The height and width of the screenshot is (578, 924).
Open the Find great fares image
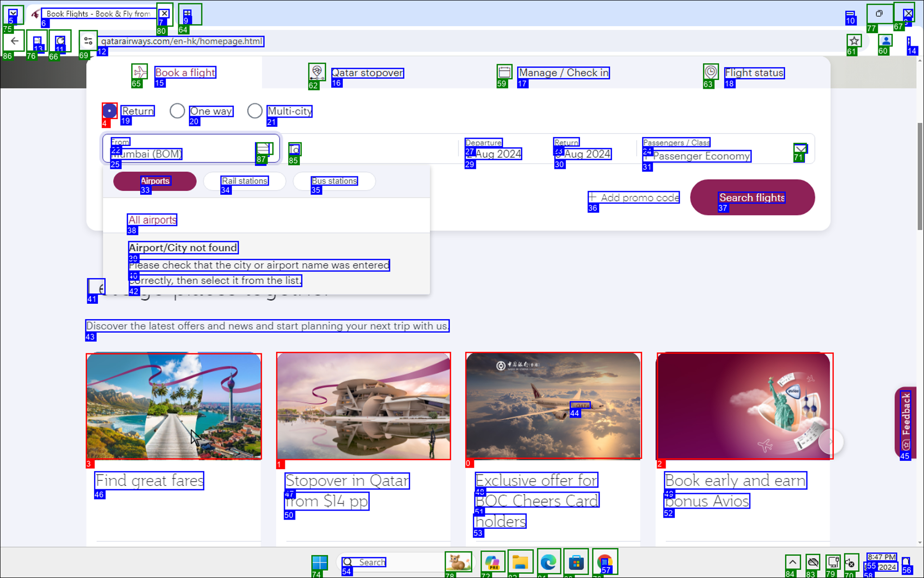pyautogui.click(x=174, y=406)
